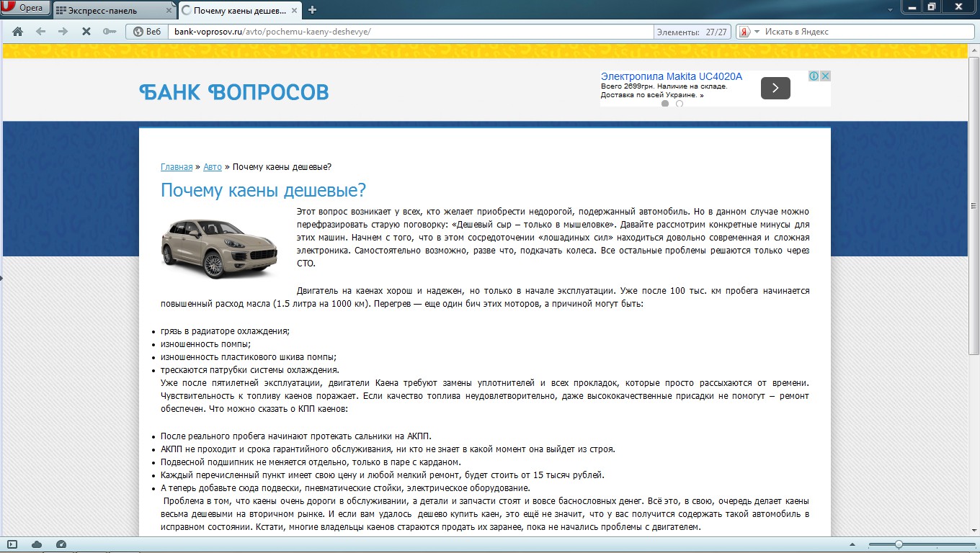Open a new tab with plus button
Screen dimensions: 980x553
pos(312,10)
